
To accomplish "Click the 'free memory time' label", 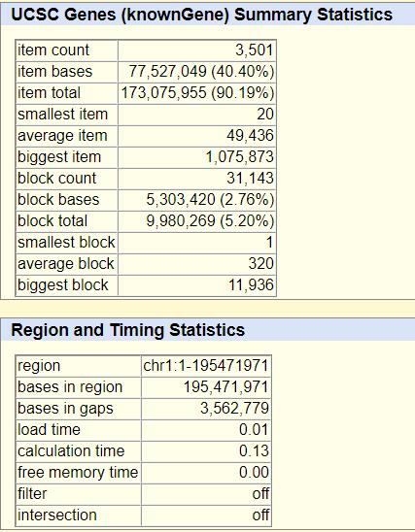I will pyautogui.click(x=78, y=473).
